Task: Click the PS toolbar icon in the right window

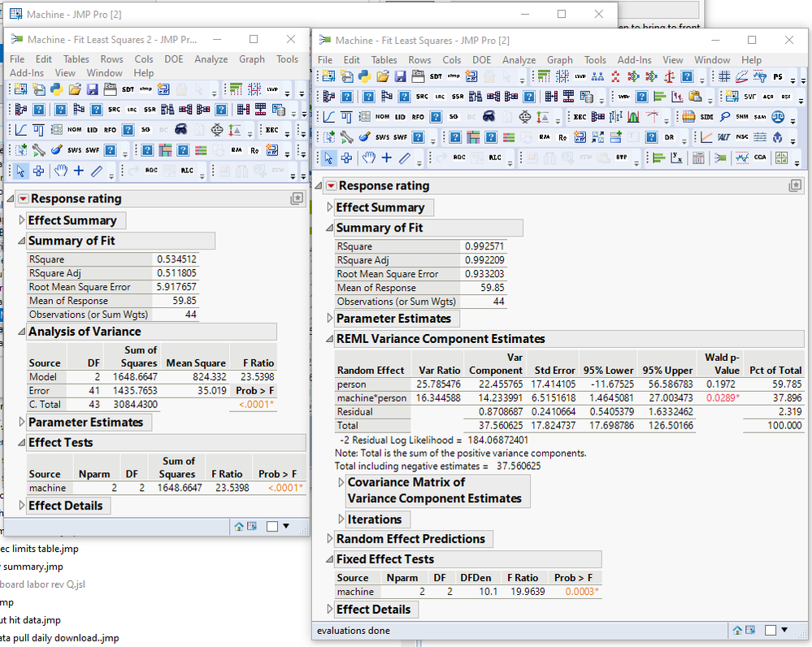Action: point(779,76)
